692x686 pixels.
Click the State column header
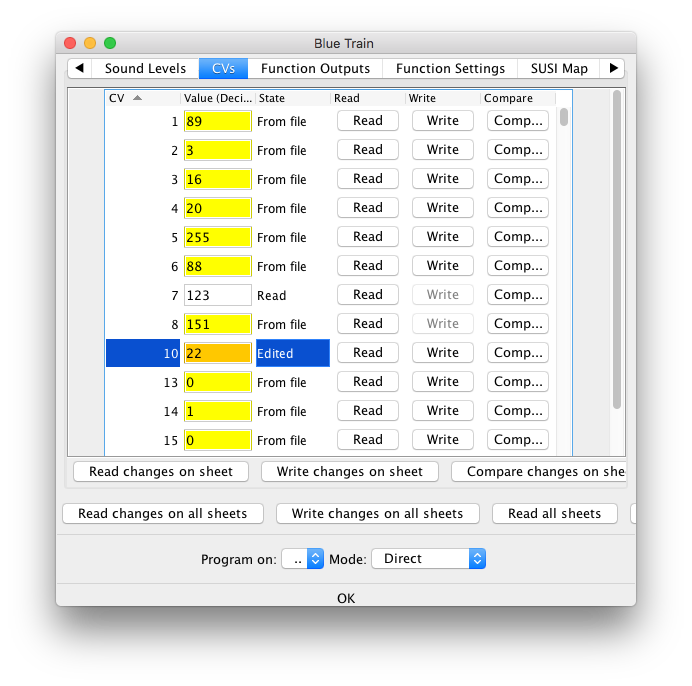292,98
